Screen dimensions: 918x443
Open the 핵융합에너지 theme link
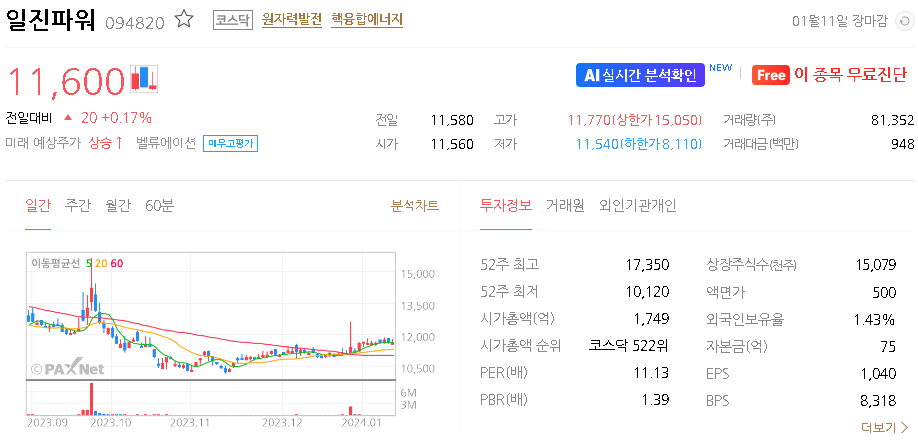click(367, 20)
